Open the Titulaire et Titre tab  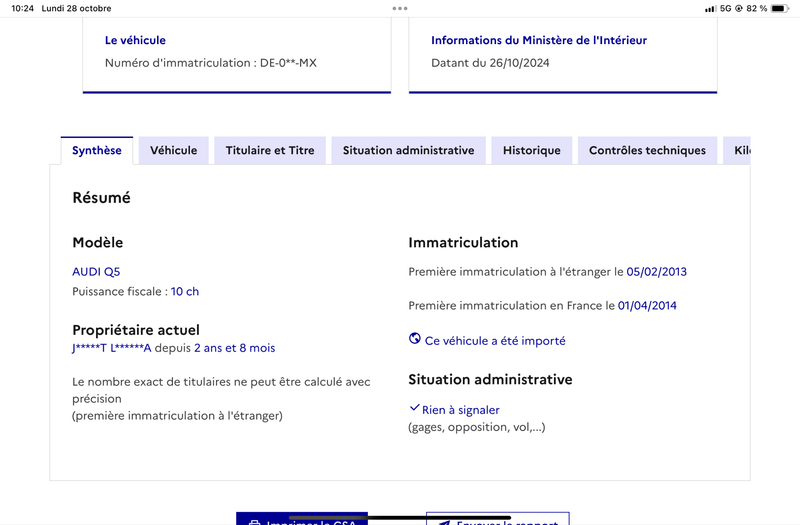(270, 151)
